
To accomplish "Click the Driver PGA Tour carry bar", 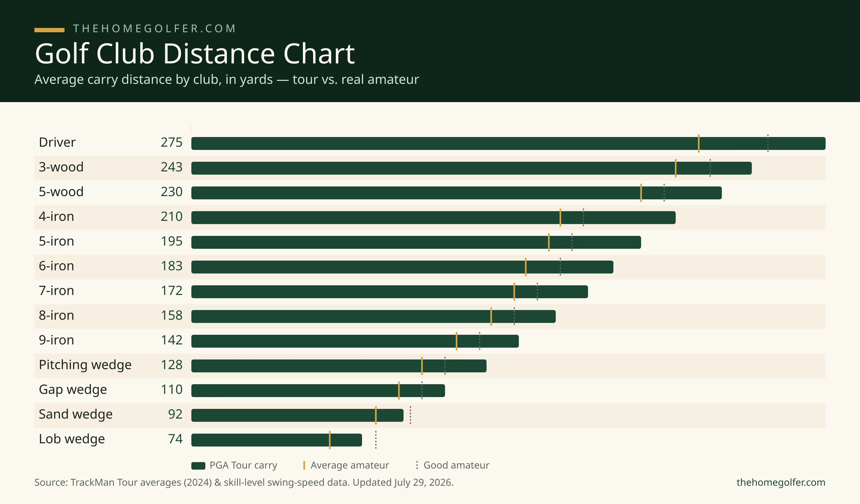I will [x=508, y=143].
